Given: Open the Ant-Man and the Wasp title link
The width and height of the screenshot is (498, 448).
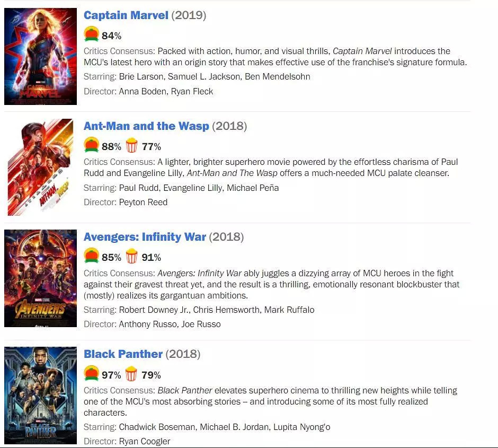Looking at the screenshot, I should pos(146,126).
